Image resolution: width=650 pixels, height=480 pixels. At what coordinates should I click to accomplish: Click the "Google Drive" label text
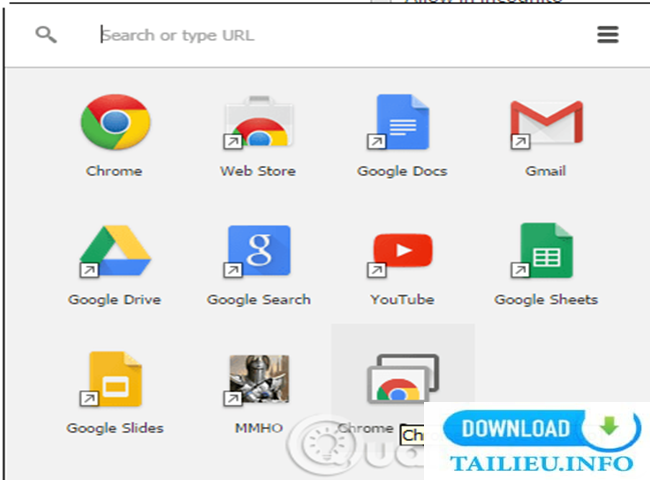pyautogui.click(x=115, y=300)
